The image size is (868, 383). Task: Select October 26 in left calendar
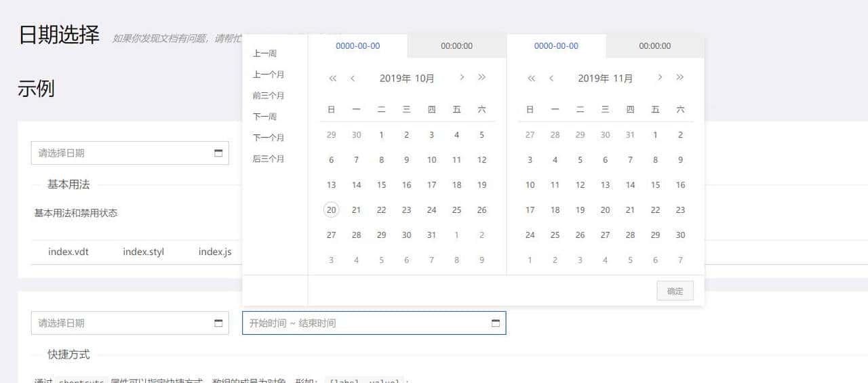point(481,210)
